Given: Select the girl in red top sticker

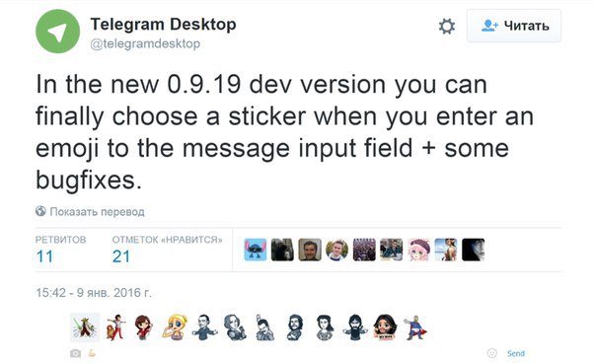Looking at the screenshot, I should (x=144, y=328).
